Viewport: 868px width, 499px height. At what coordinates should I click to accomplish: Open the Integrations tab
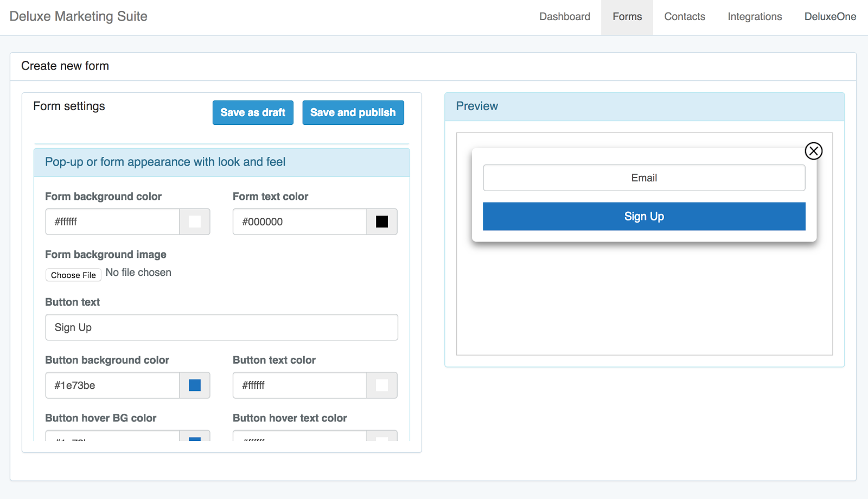[x=755, y=17]
